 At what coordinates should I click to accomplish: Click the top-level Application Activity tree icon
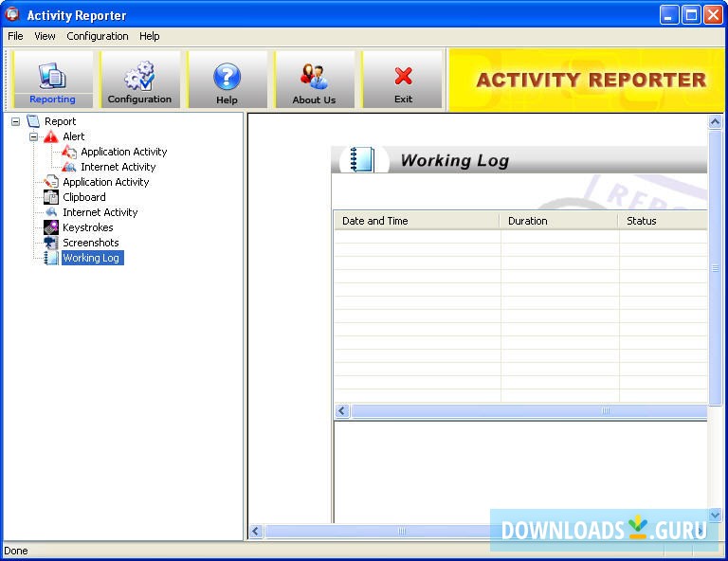[51, 182]
